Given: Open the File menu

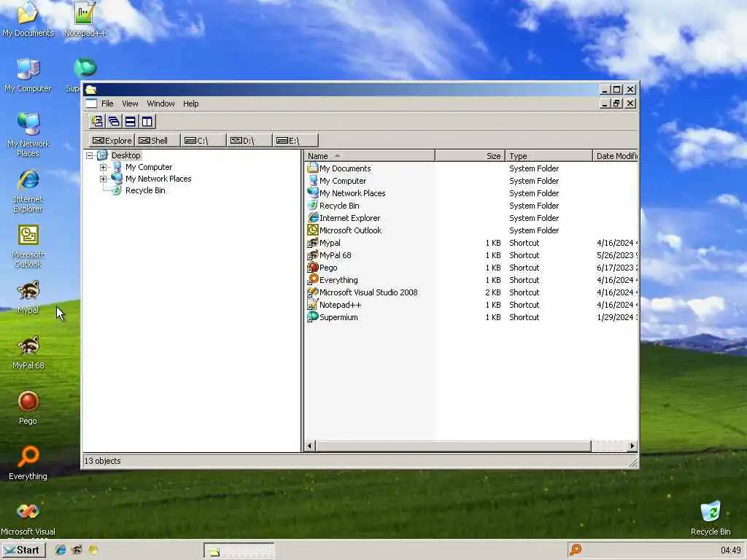Looking at the screenshot, I should [107, 104].
